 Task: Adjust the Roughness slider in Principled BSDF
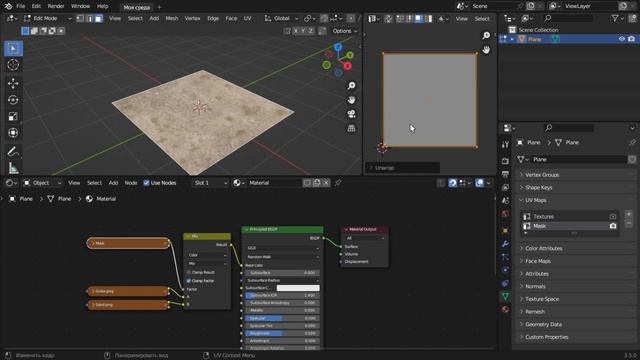[282, 333]
